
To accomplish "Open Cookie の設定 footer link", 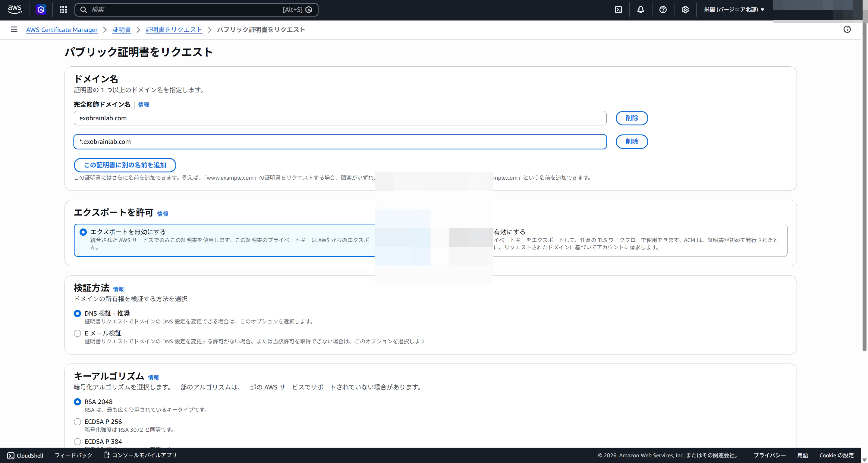I will pos(836,455).
